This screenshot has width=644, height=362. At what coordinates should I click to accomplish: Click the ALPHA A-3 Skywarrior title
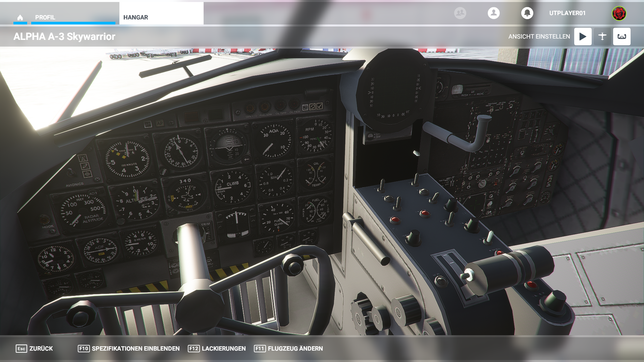pyautogui.click(x=64, y=37)
